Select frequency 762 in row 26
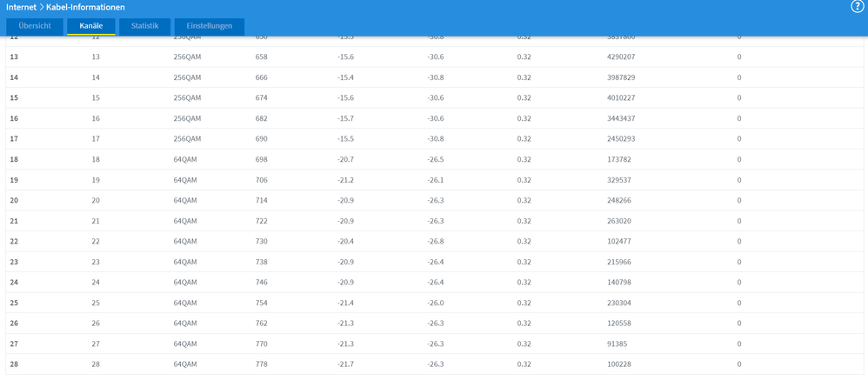 click(261, 324)
